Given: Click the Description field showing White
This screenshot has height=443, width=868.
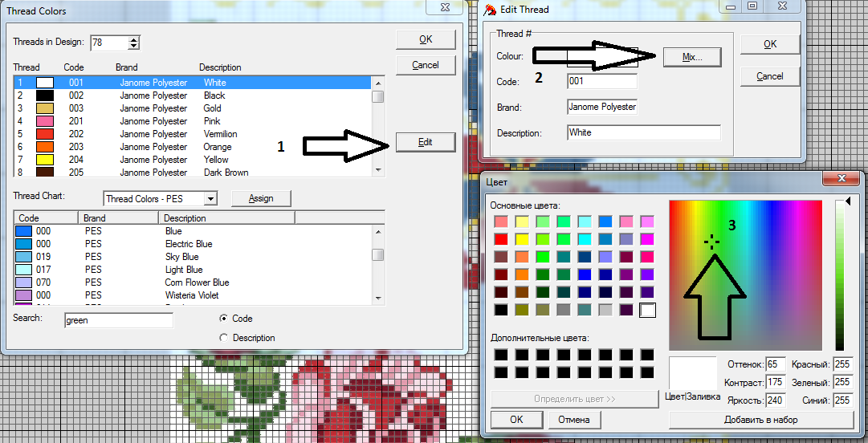Looking at the screenshot, I should 644,132.
